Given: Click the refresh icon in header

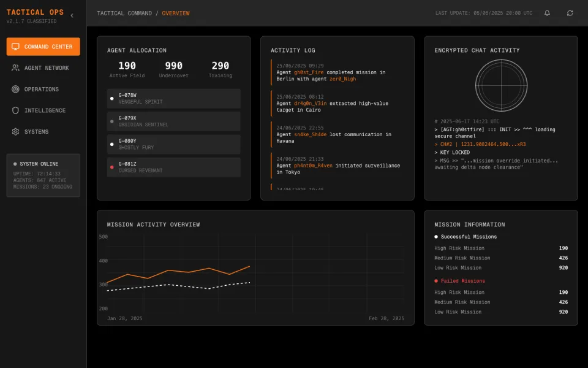Looking at the screenshot, I should point(570,13).
